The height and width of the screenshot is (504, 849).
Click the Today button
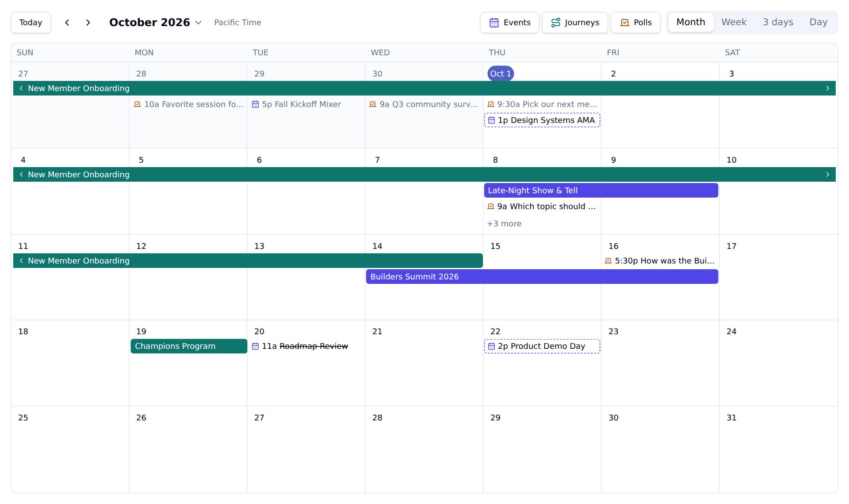click(x=31, y=23)
